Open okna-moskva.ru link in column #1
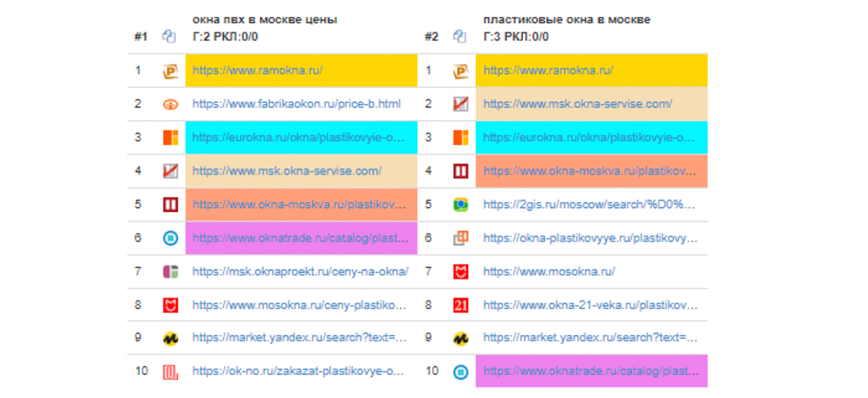 click(299, 204)
